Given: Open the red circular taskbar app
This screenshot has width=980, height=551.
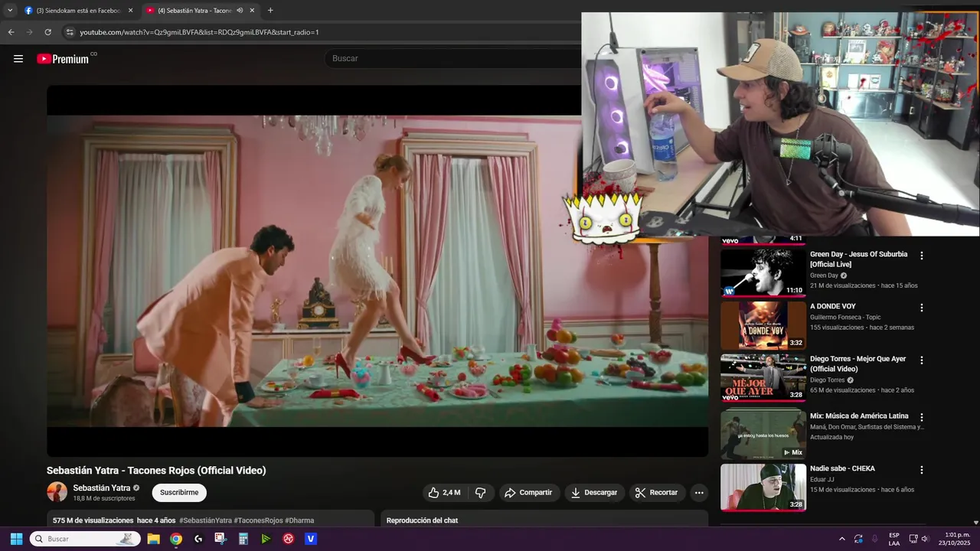Looking at the screenshot, I should [289, 539].
